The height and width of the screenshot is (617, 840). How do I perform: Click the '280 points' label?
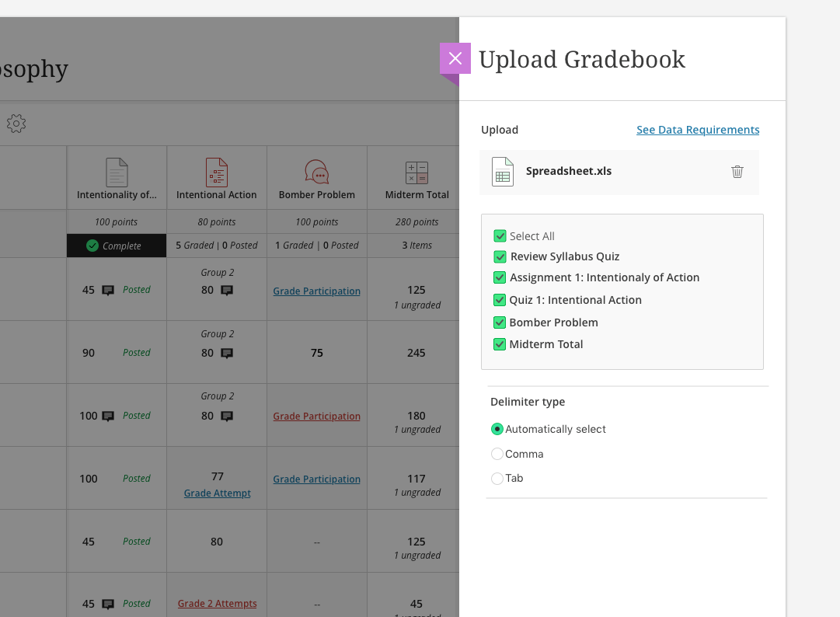[x=417, y=221]
